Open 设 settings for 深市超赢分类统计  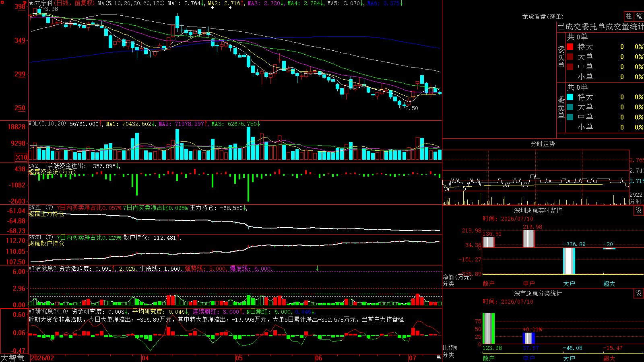(639, 293)
